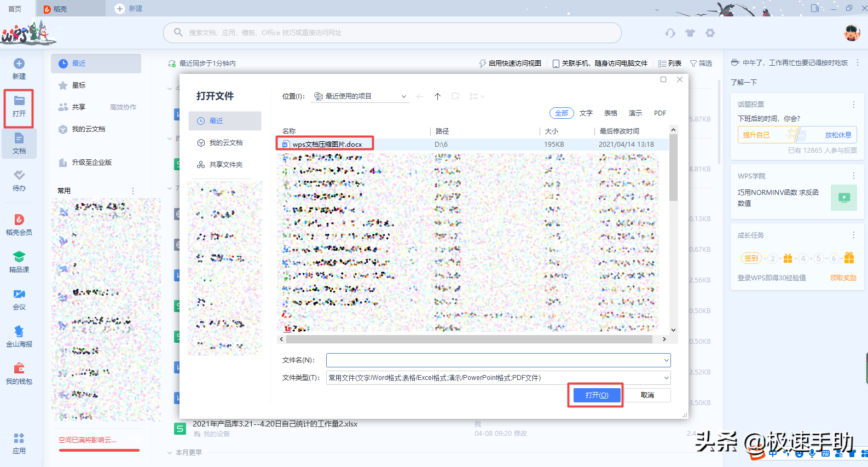This screenshot has width=868, height=467.
Task: Click the 取消 button
Action: [647, 395]
